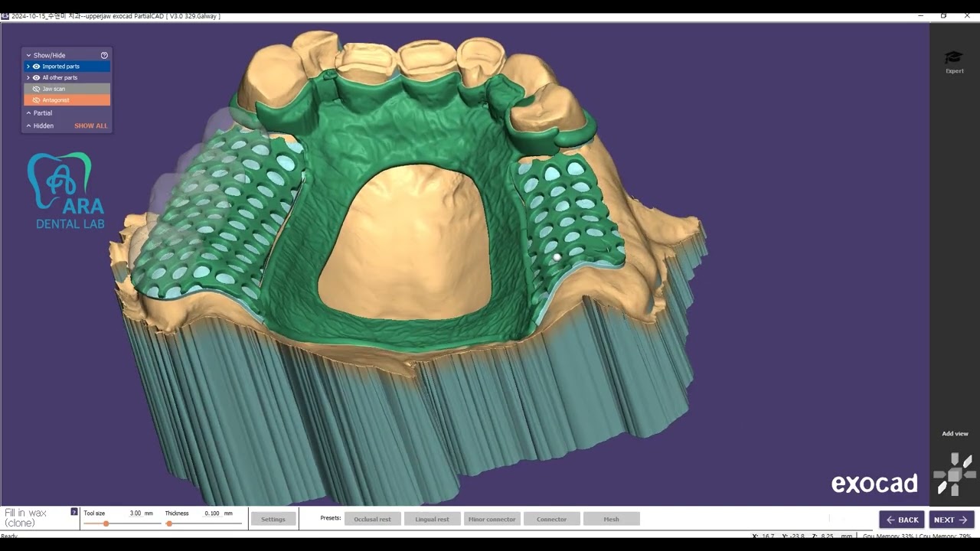Click the Tool size slider handle
Image resolution: width=980 pixels, height=551 pixels.
pyautogui.click(x=106, y=523)
